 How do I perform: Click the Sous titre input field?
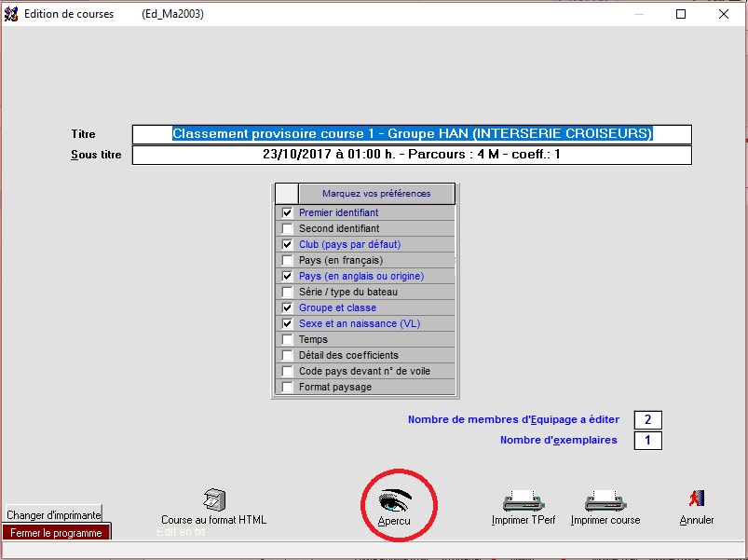(x=412, y=155)
